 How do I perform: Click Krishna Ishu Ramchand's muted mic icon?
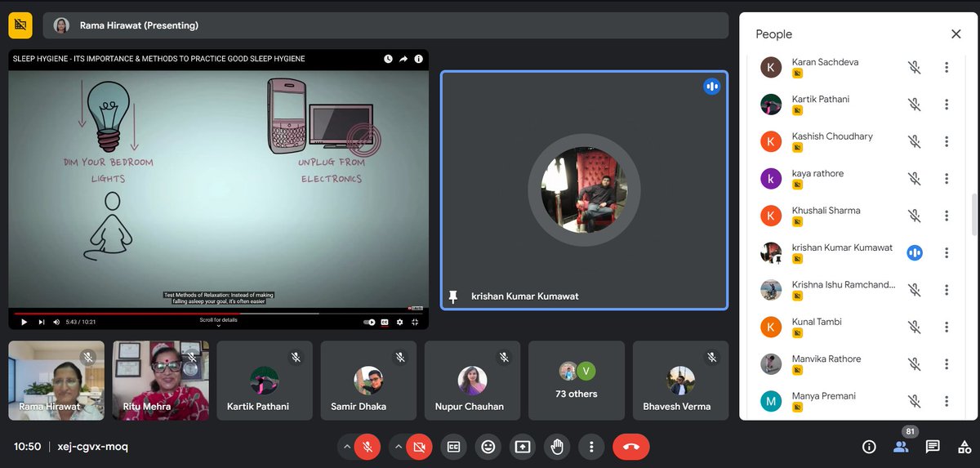[x=915, y=290]
